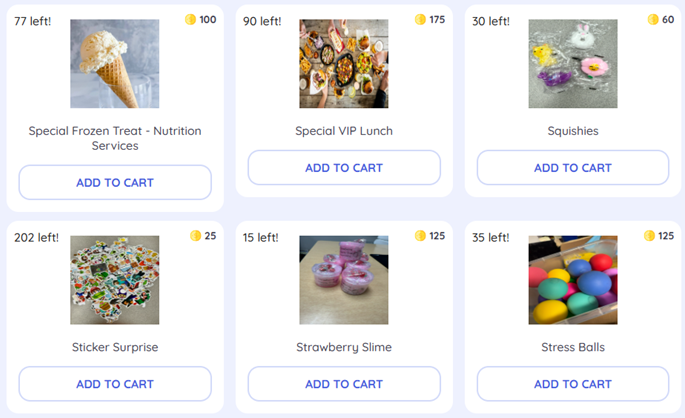Add Squishies to cart

(573, 168)
